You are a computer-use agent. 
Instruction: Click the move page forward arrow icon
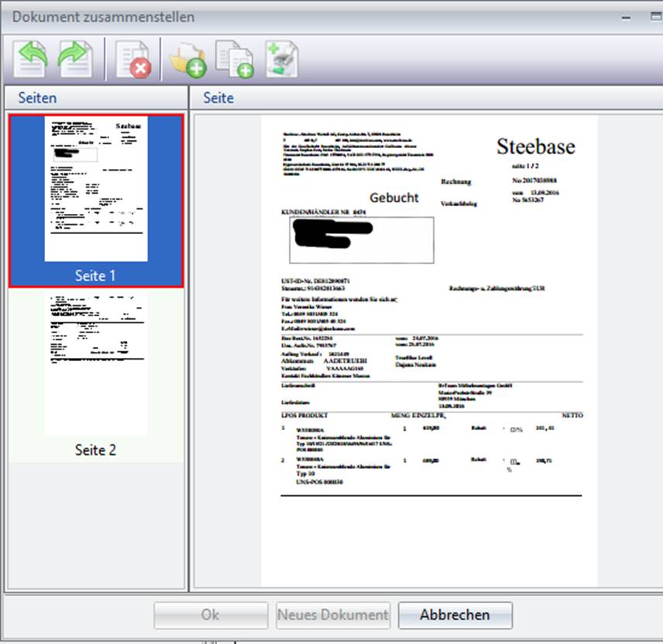[75, 59]
